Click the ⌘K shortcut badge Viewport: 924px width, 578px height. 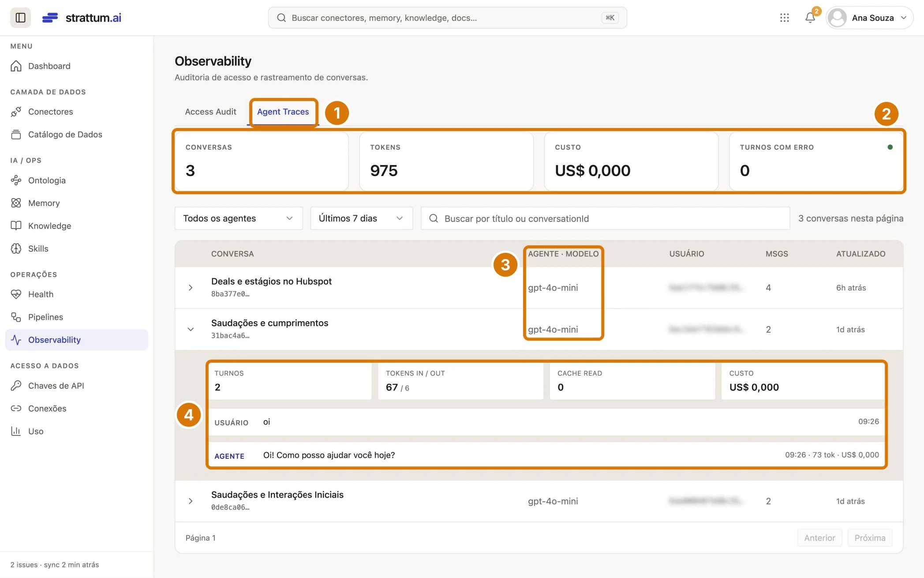click(610, 18)
